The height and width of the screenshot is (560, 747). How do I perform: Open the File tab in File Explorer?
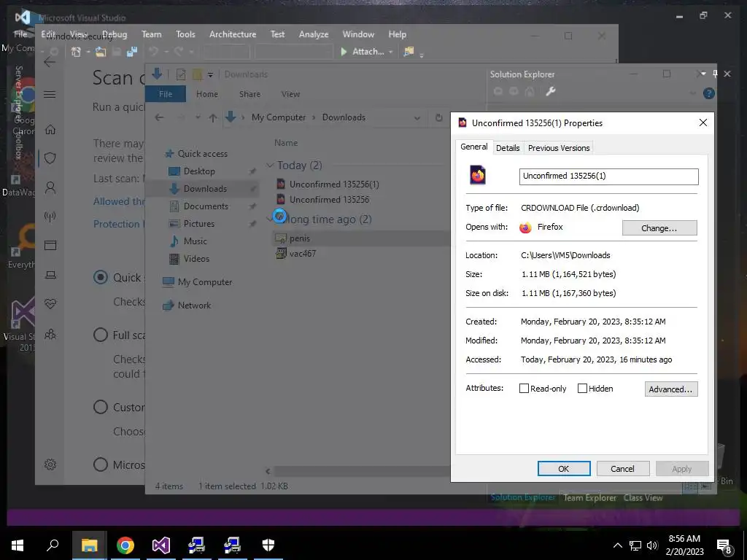point(166,94)
